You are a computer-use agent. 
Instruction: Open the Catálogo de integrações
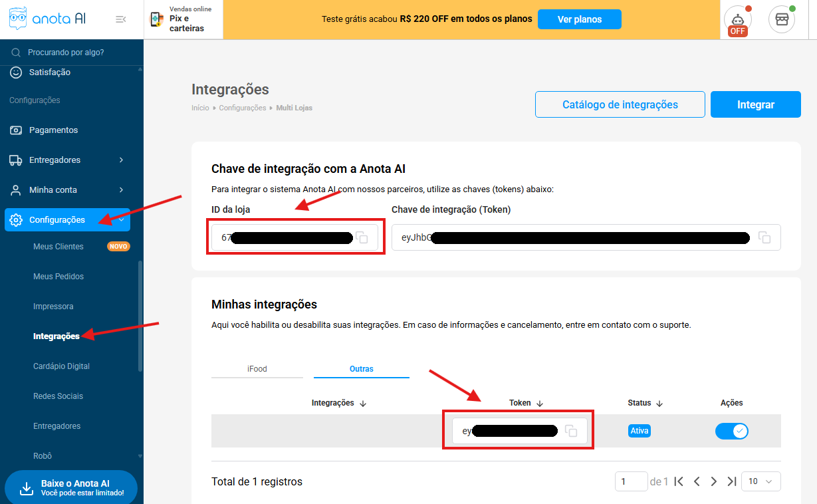tap(620, 104)
